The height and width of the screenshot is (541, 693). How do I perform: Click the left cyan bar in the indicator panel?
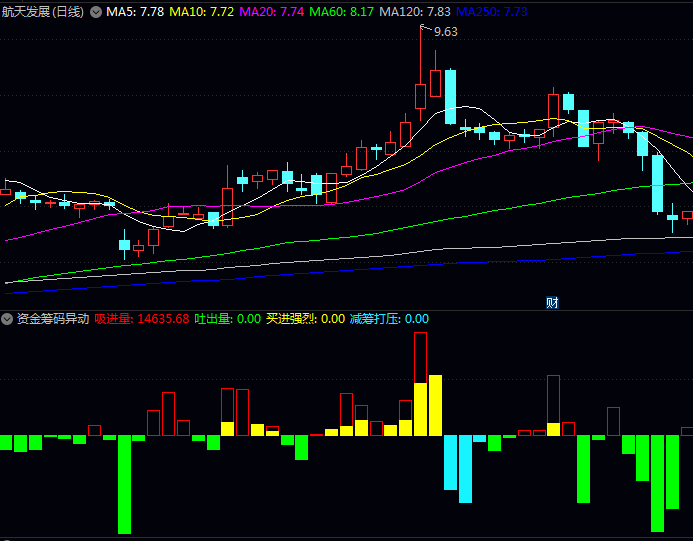(450, 461)
